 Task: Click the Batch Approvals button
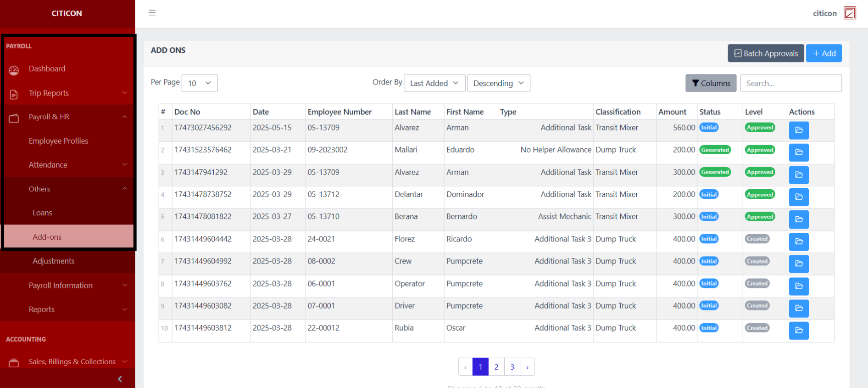(765, 53)
